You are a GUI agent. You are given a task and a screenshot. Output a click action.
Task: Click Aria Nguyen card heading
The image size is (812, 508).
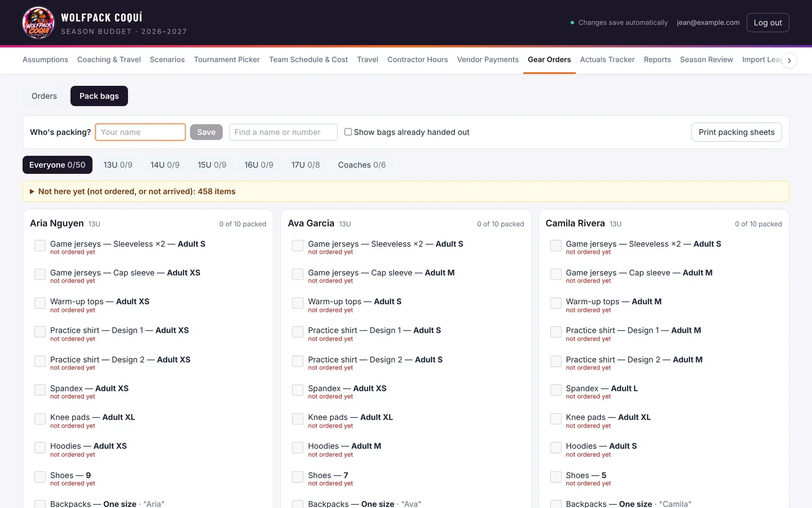pos(57,223)
